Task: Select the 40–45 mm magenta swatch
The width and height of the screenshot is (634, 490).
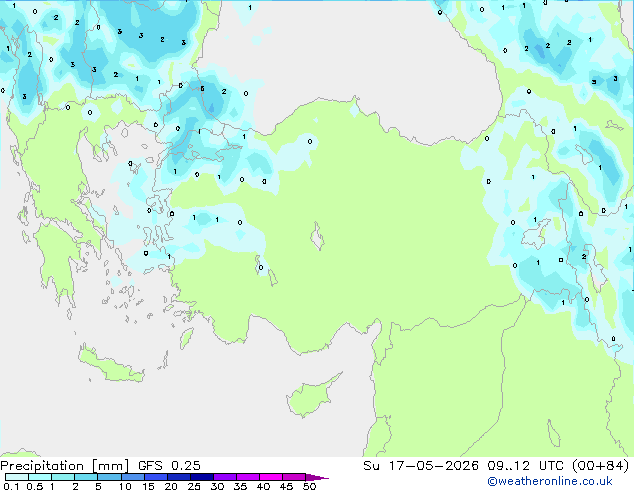Action: point(271,477)
